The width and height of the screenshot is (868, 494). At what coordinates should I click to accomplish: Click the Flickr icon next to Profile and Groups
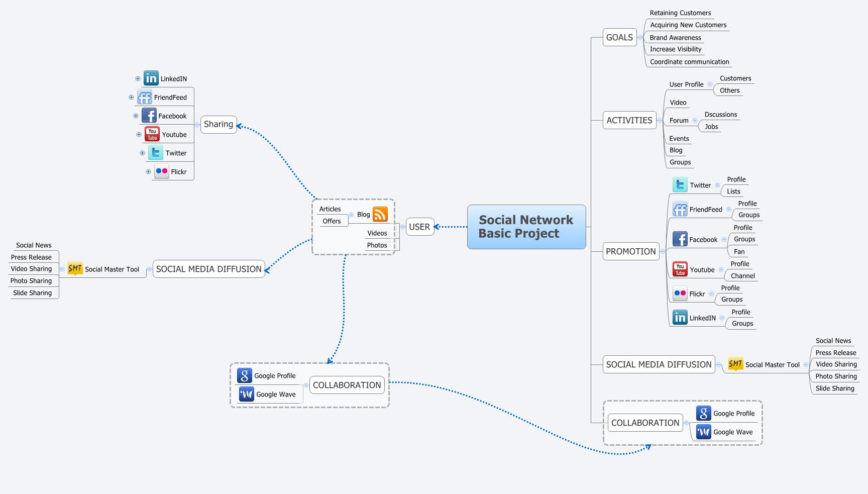pyautogui.click(x=680, y=293)
